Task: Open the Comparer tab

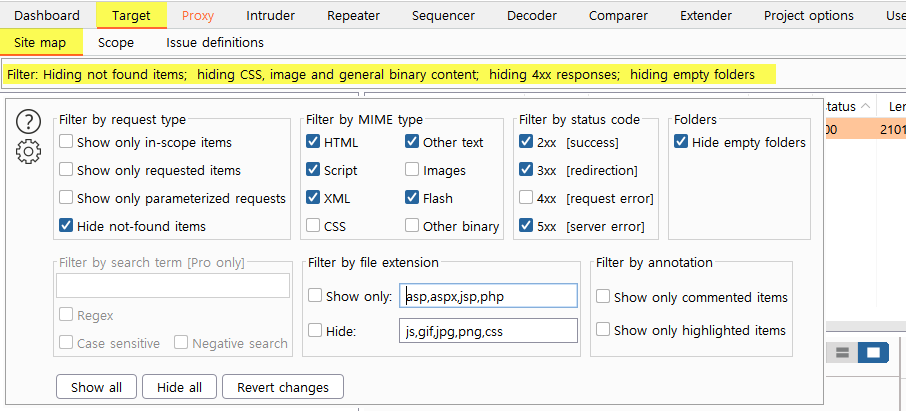Action: pos(618,16)
